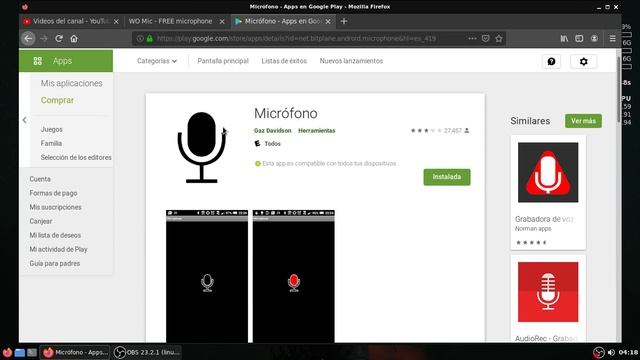Open Mi actividad de Play
Screen dimensions: 640x360
(x=58, y=249)
